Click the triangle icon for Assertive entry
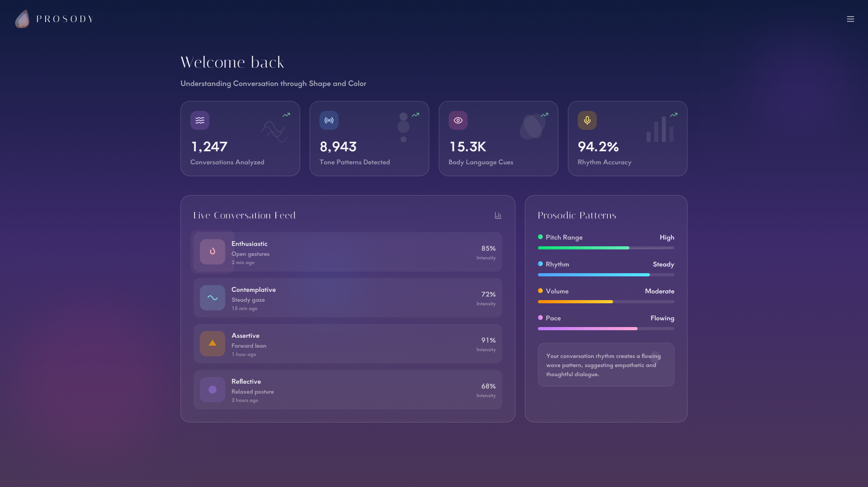Screen dimensions: 868x487 pyautogui.click(x=212, y=344)
